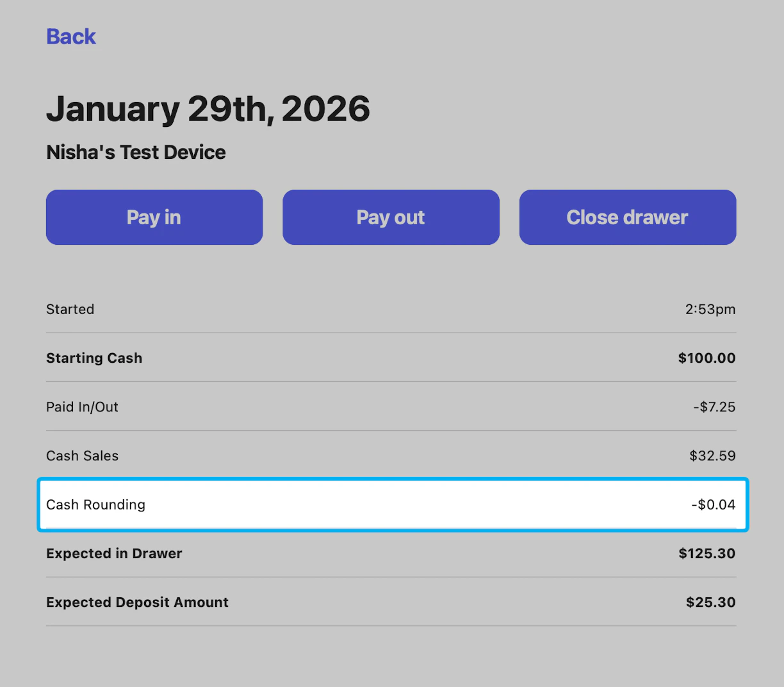Click the 2:53pm start time value

(x=710, y=310)
